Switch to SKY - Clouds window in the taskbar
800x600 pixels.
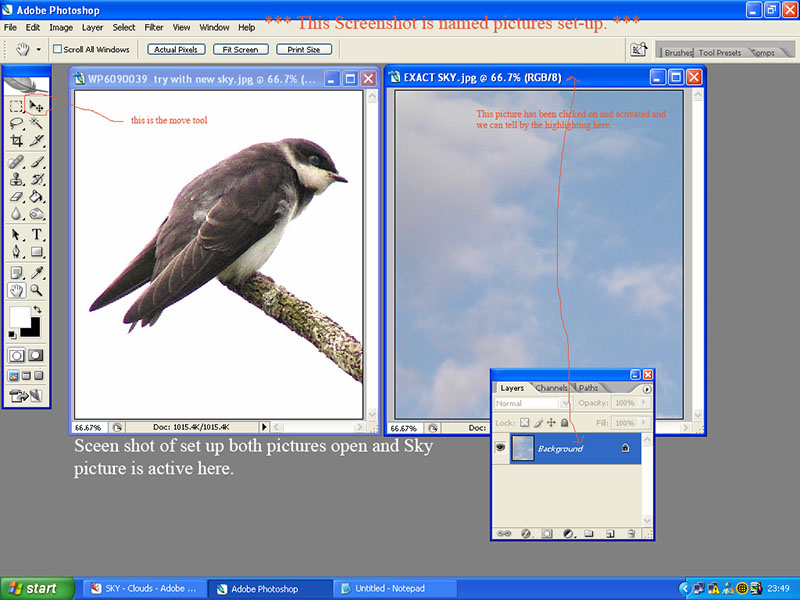[x=145, y=588]
